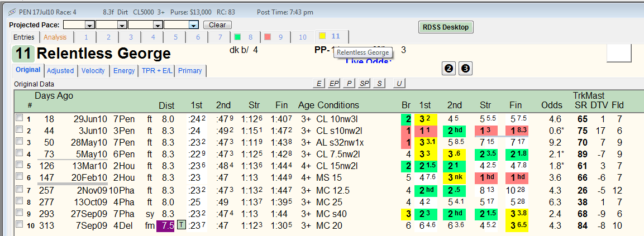Tick checkbox for line 10 7Sep09
Screen dimensions: 644x236
20,225
